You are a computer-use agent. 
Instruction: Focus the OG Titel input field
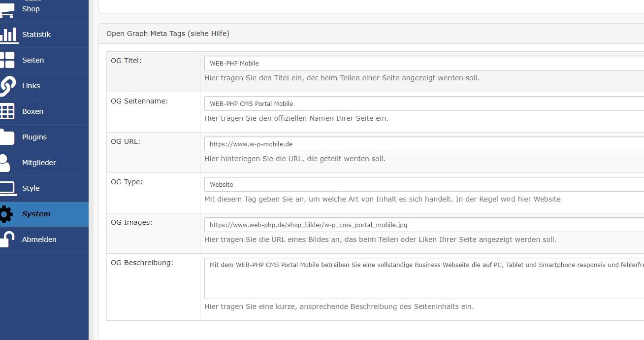tap(423, 63)
